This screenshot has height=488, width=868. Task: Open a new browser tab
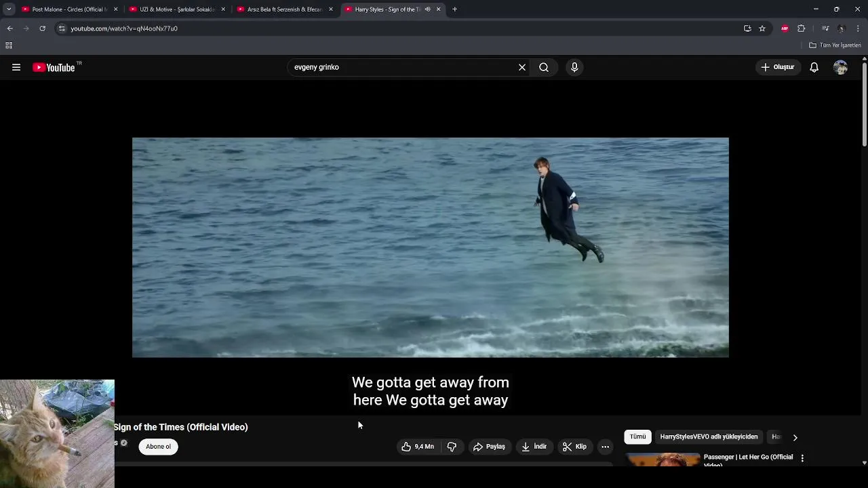coord(454,9)
